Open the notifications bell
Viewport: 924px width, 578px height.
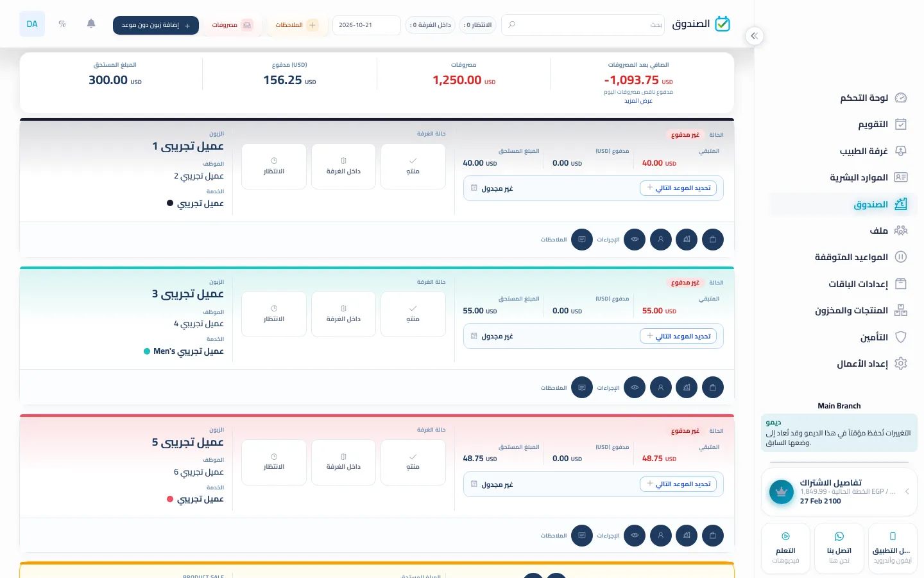pos(91,24)
